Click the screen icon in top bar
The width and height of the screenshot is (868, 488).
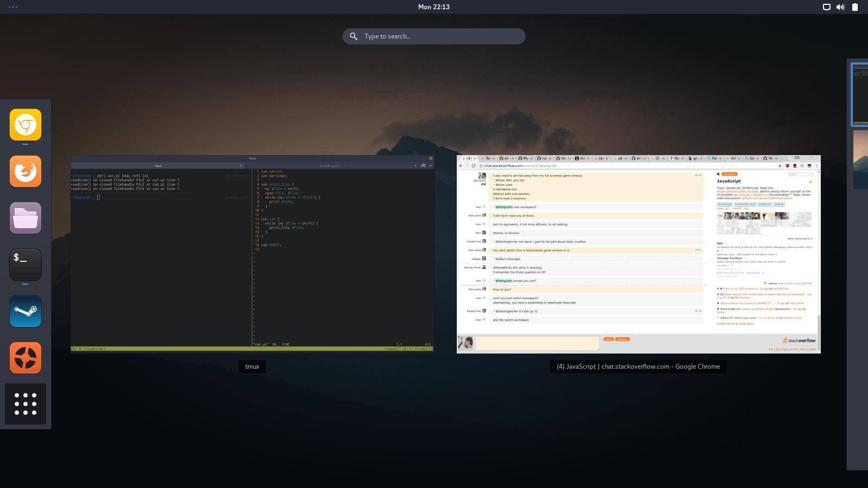(x=827, y=7)
